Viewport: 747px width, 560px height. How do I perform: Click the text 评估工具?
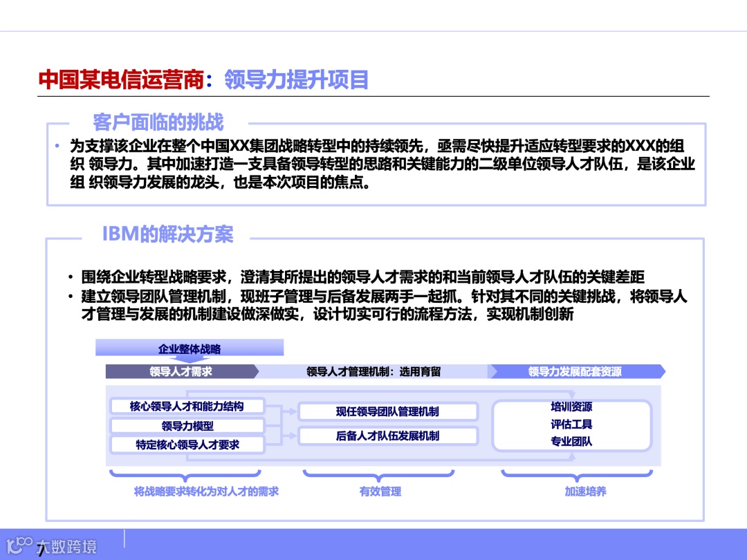coord(571,424)
